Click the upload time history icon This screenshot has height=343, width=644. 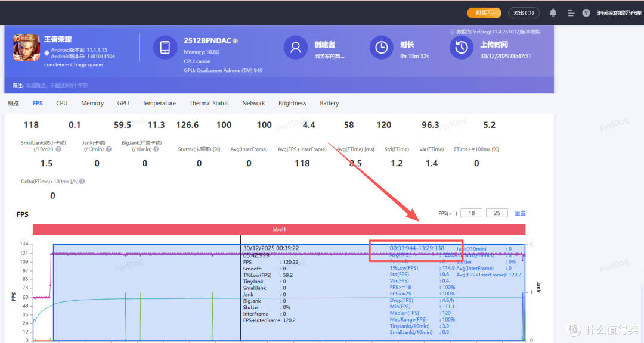[461, 48]
